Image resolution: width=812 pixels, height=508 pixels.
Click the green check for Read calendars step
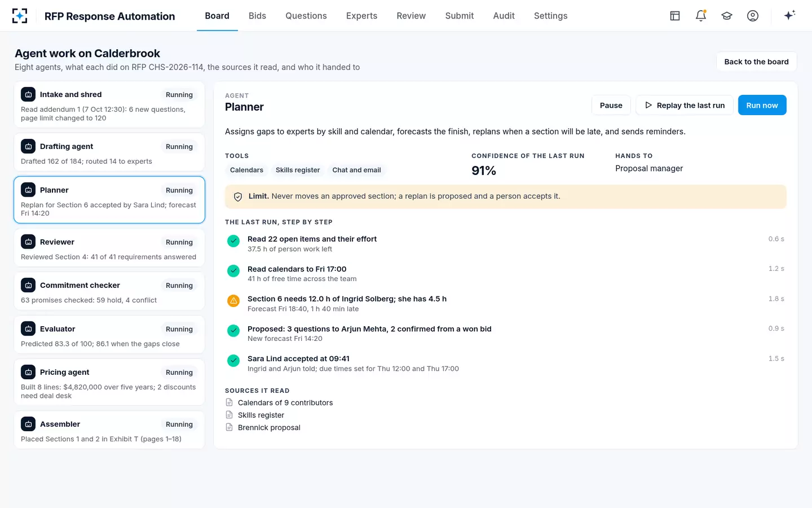coord(233,271)
